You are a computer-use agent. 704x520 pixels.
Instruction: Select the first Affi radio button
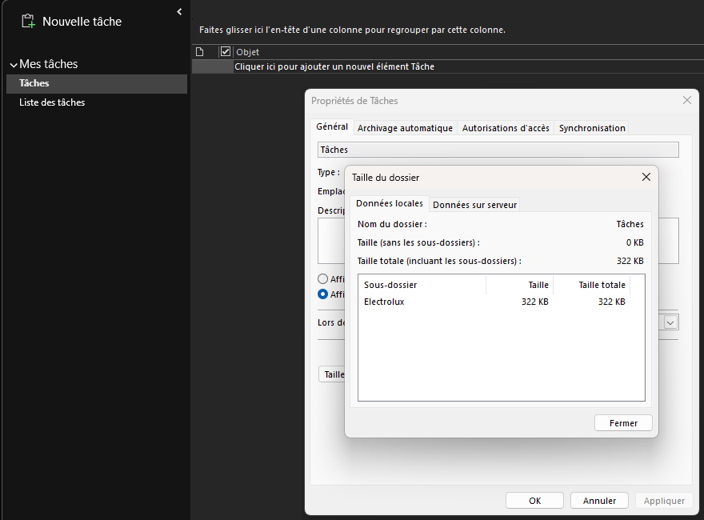(x=322, y=279)
